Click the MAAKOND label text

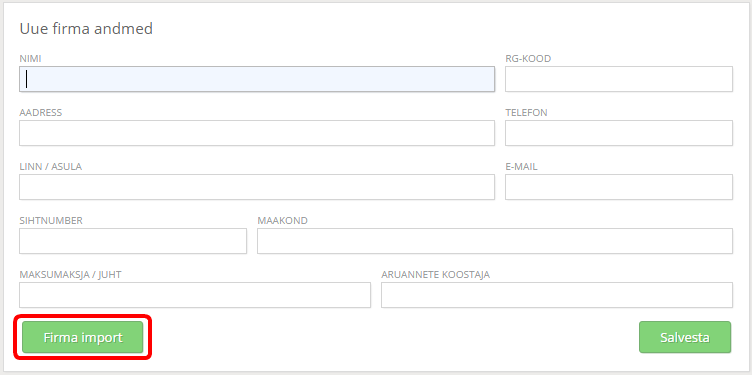coord(282,221)
